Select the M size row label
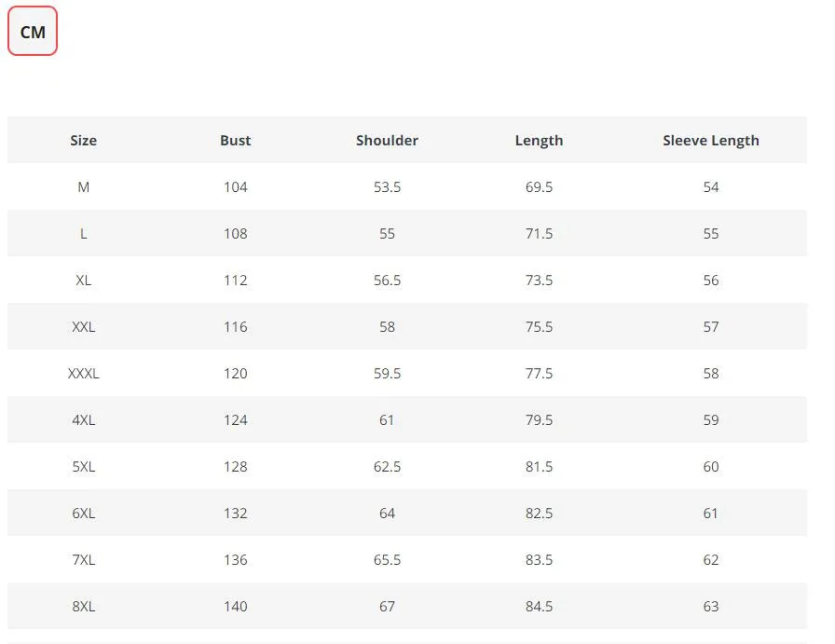This screenshot has height=644, width=835. [83, 187]
